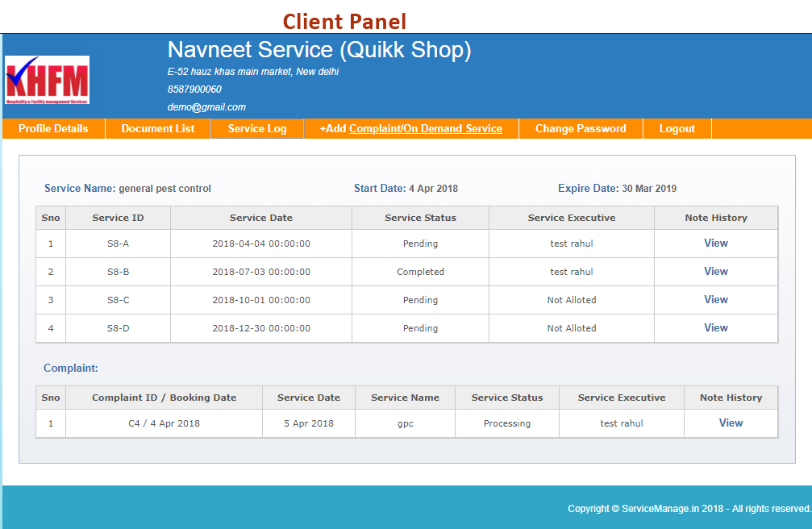View note history for service S8-D

pyautogui.click(x=715, y=327)
